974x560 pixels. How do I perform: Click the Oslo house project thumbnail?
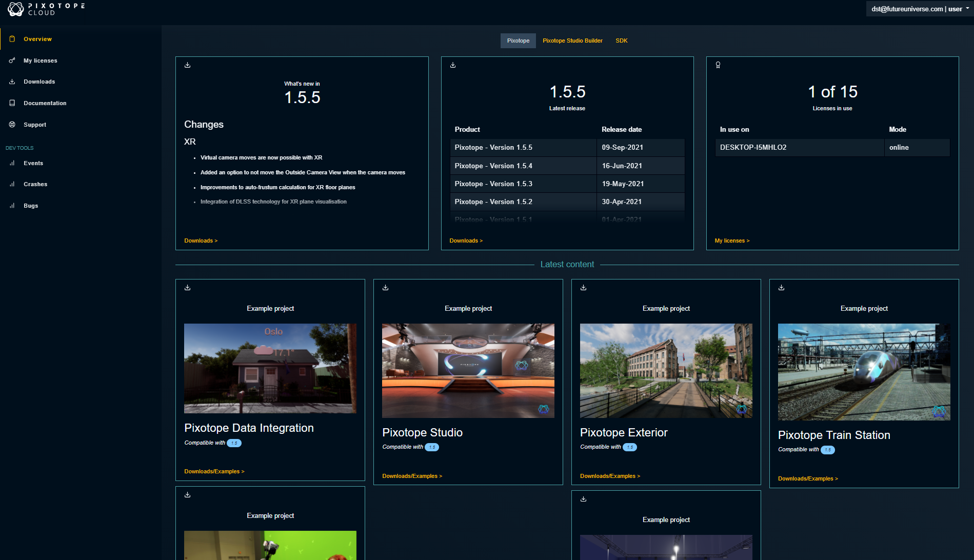tap(270, 368)
